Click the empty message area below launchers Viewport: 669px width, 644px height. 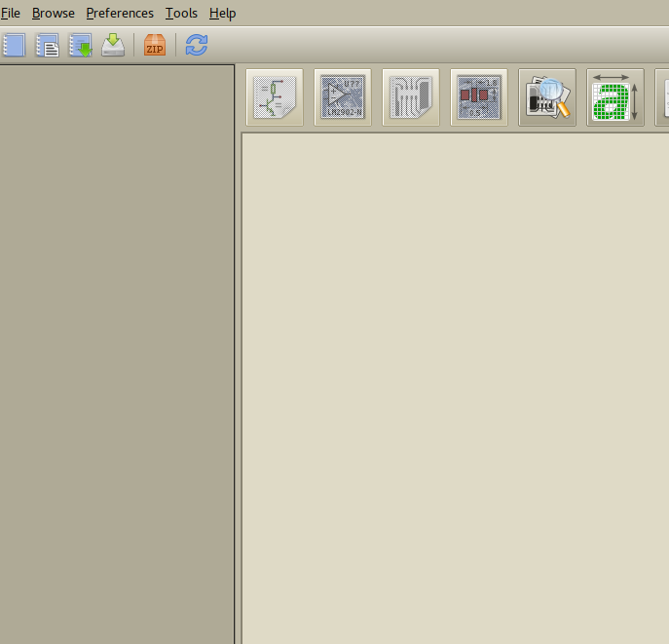(455, 390)
